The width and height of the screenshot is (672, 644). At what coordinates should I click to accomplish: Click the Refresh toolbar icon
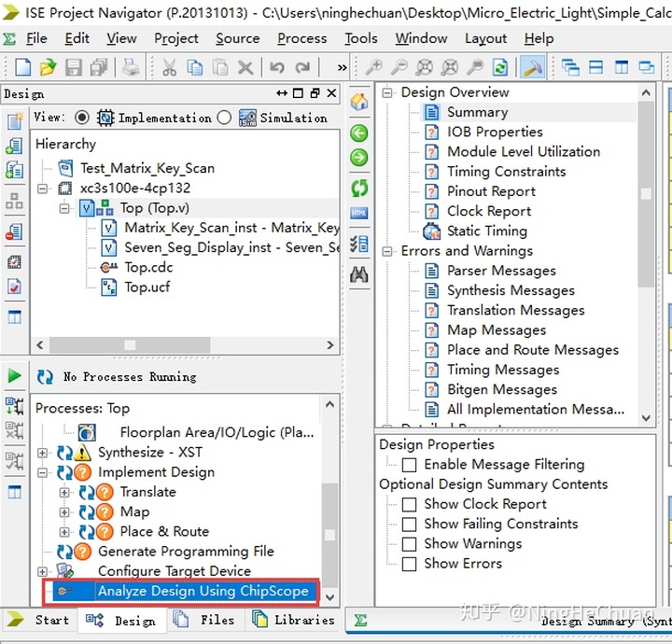pyautogui.click(x=500, y=67)
